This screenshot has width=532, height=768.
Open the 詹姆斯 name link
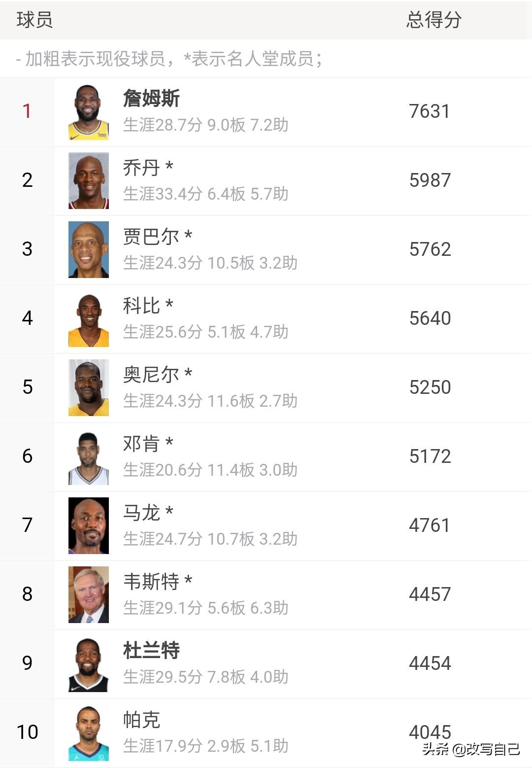(x=151, y=98)
